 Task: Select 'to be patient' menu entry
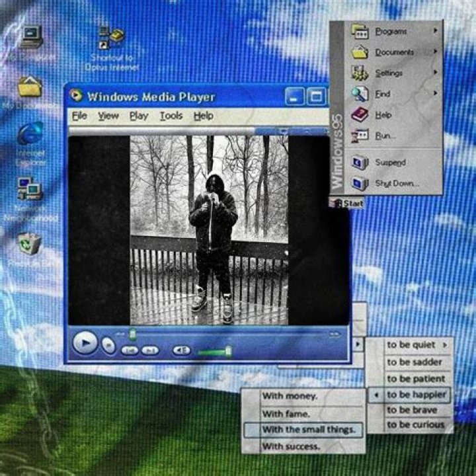pos(416,379)
